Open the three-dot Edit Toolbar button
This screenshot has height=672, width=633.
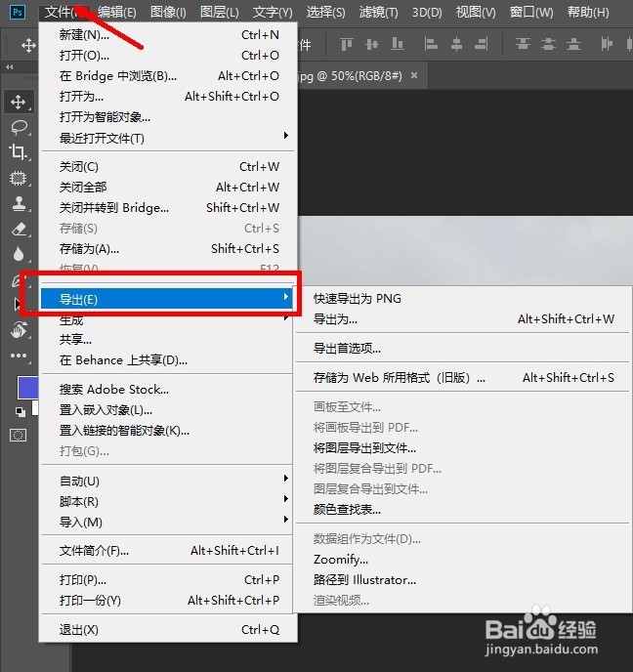point(19,356)
